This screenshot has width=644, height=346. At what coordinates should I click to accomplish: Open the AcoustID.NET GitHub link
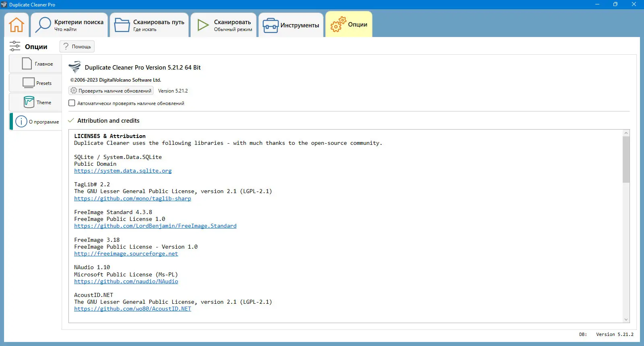(x=132, y=309)
